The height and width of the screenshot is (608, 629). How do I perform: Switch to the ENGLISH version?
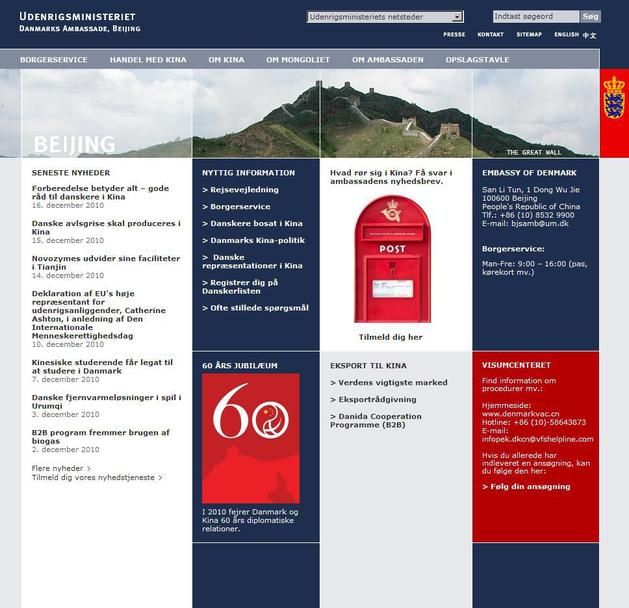[566, 34]
